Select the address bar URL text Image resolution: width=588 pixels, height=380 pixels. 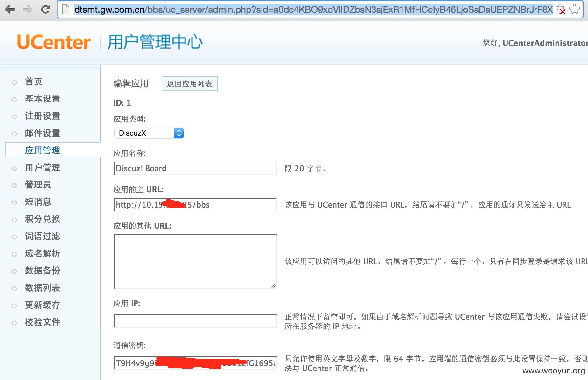point(313,10)
